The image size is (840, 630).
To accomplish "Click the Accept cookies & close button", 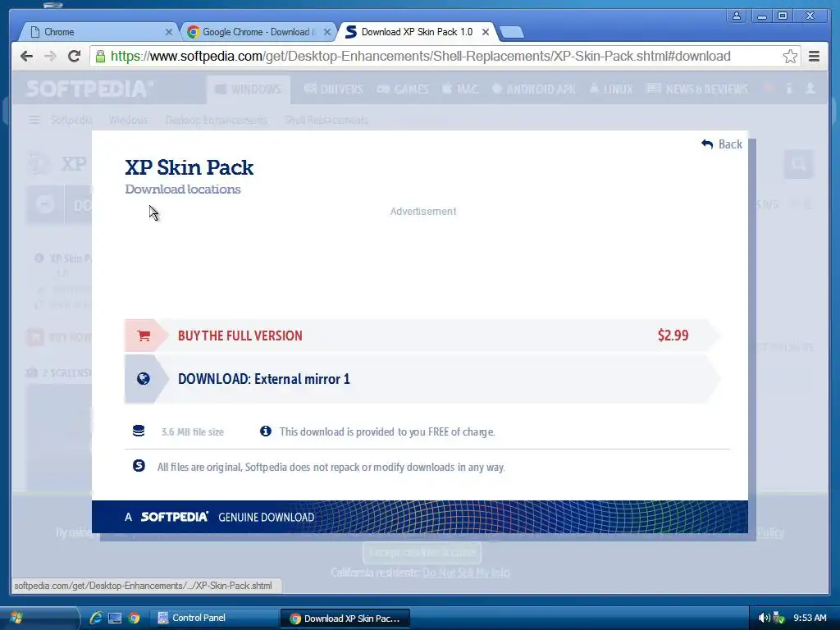I will (422, 552).
